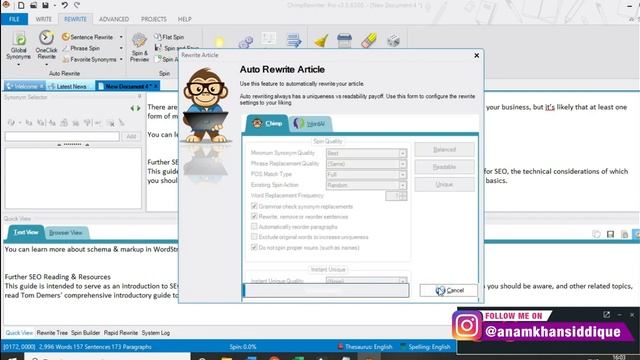Open the System Log bottom tab
Screen dimensions: 640x360
click(156, 333)
